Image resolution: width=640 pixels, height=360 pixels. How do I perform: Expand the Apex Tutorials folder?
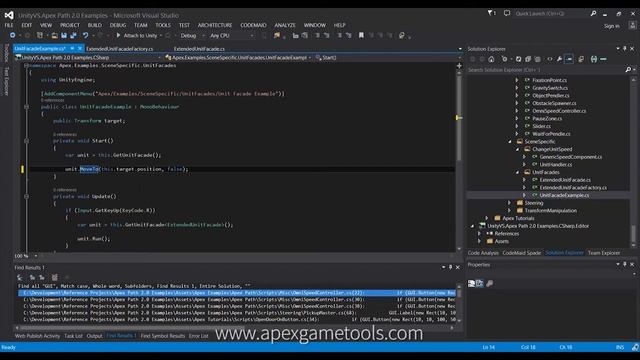coord(487,218)
